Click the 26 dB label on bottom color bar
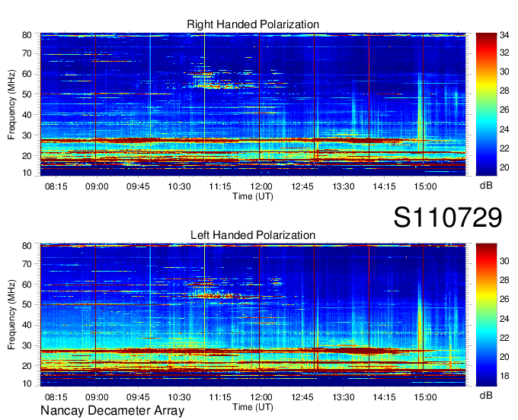The height and width of the screenshot is (420, 518). (504, 299)
